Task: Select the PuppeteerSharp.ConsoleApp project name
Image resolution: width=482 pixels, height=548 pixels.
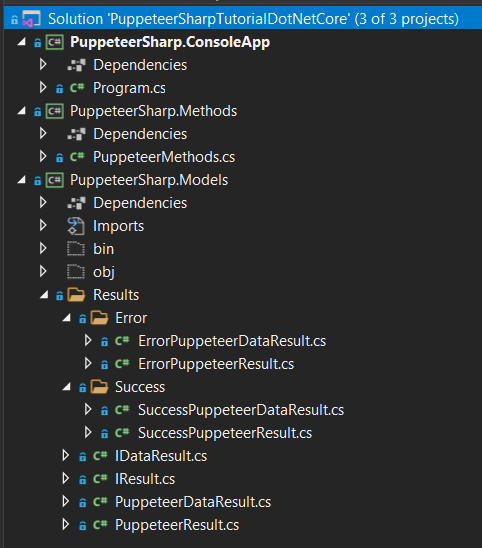Action: pos(170,42)
